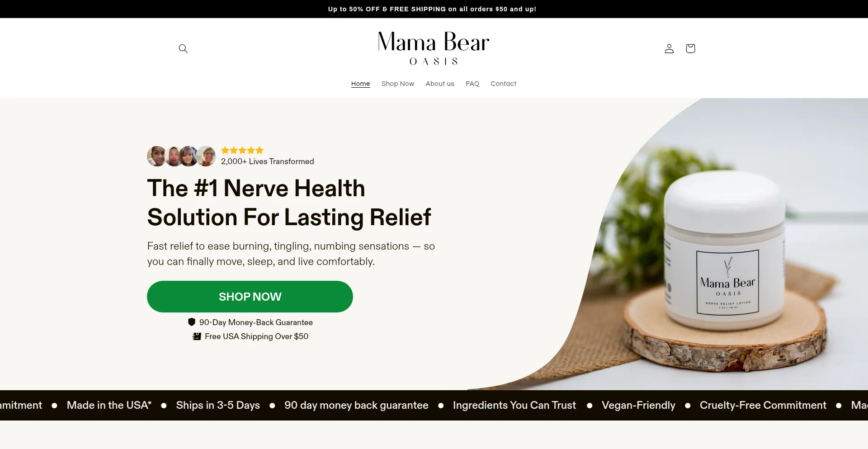Click the Mama Bear Oasis logo
This screenshot has height=449, width=868.
[434, 48]
